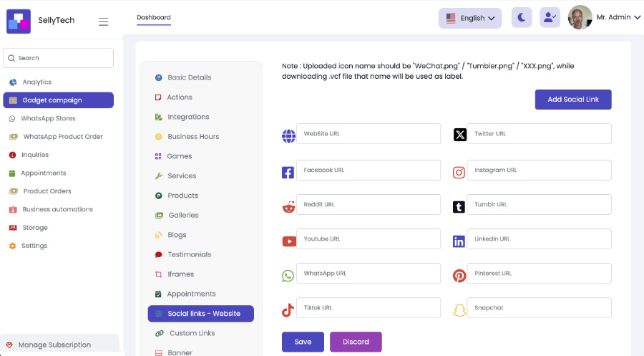Image resolution: width=644 pixels, height=356 pixels.
Task: Click the user check icon in header
Action: 550,18
